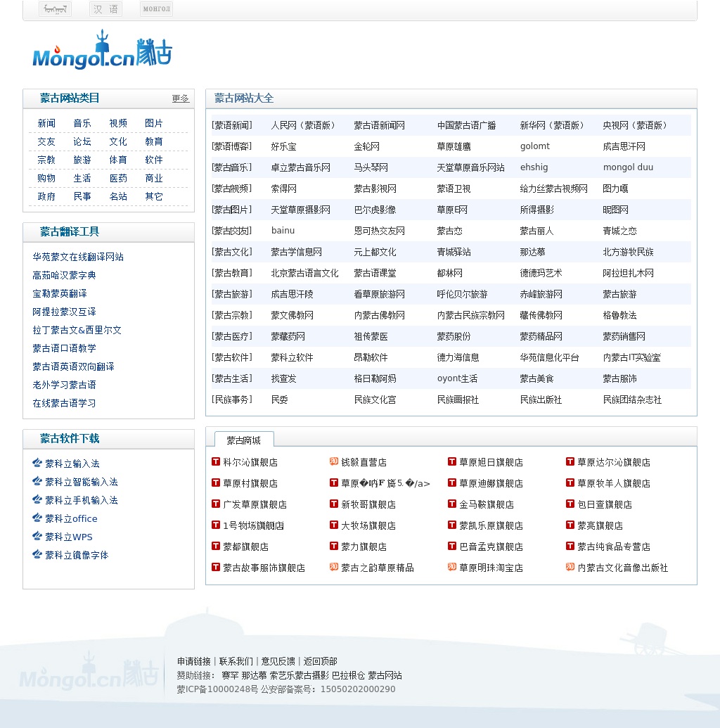Click the Tmall icon beside 大牧场旗舰店

pyautogui.click(x=334, y=525)
